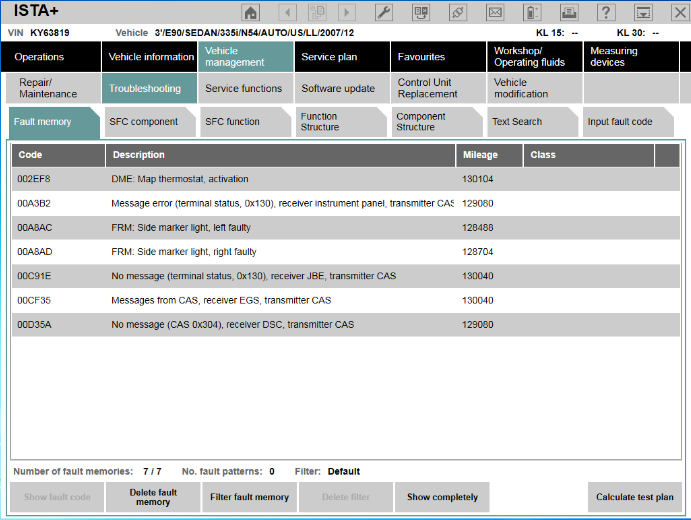Viewport: 691px width, 520px height.
Task: Select the Fault memory tab
Action: coord(54,122)
